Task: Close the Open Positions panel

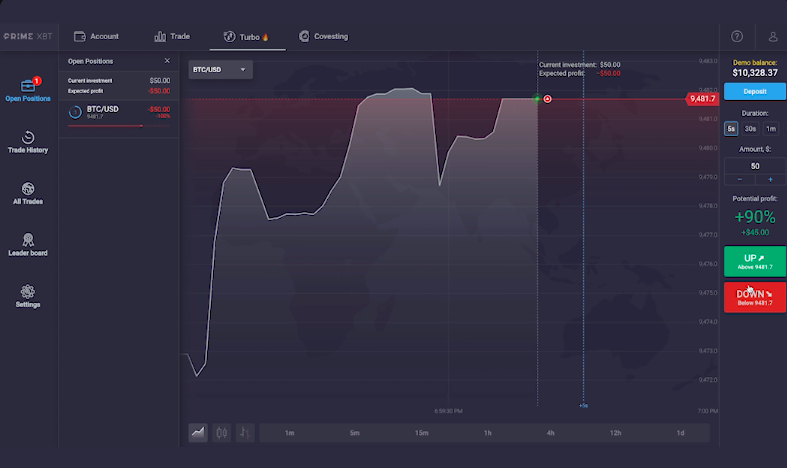Action: pyautogui.click(x=167, y=61)
